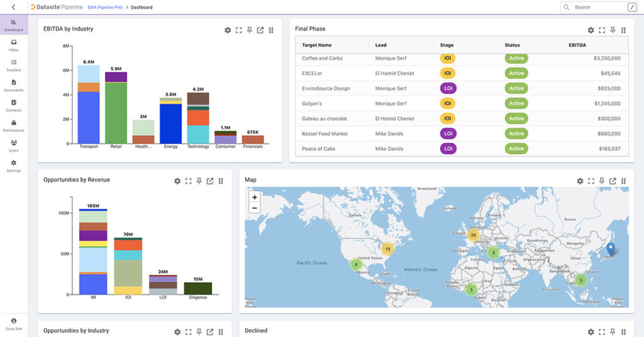Image resolution: width=644 pixels, height=337 pixels.
Task: Pin the Map widget
Action: click(x=602, y=181)
